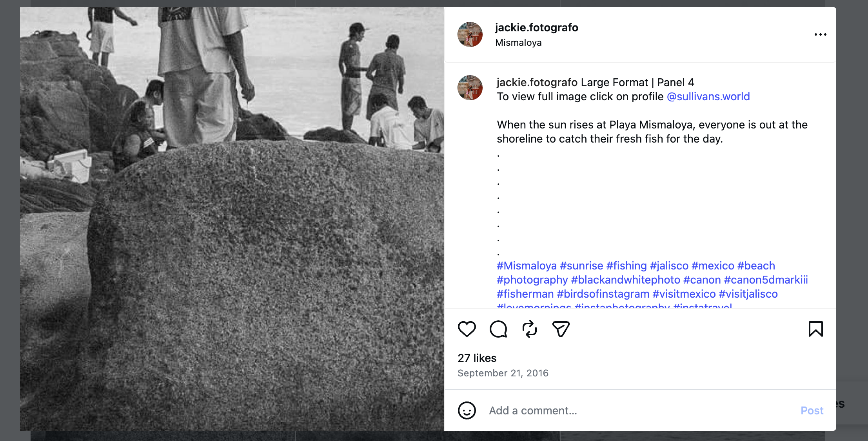Share the post with paper plane icon
Screen dimensions: 868x441
click(x=561, y=329)
